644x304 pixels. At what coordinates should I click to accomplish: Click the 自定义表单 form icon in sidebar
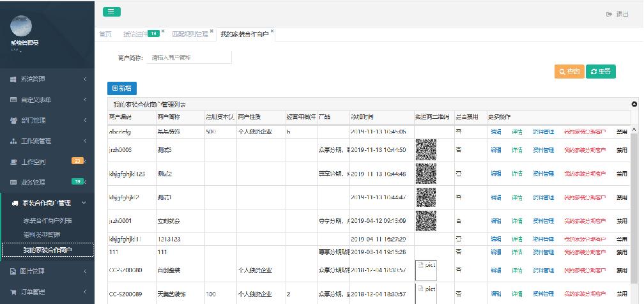(x=13, y=100)
